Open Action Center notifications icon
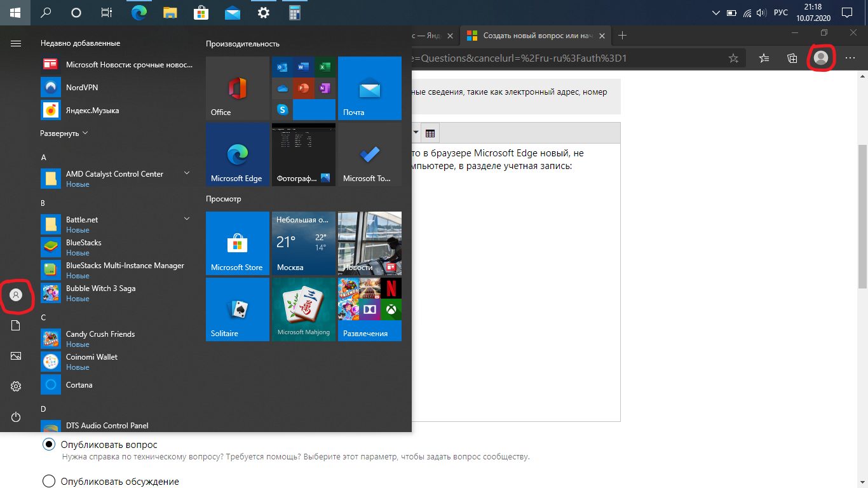868x488 pixels. pyautogui.click(x=846, y=13)
